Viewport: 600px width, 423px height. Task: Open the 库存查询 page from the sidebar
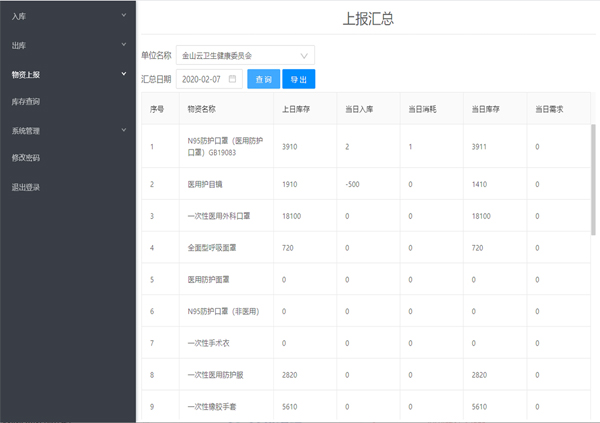(26, 102)
